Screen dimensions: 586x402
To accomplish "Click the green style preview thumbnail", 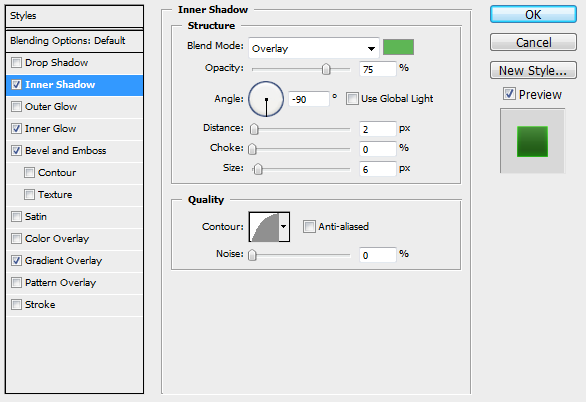I will (x=533, y=141).
